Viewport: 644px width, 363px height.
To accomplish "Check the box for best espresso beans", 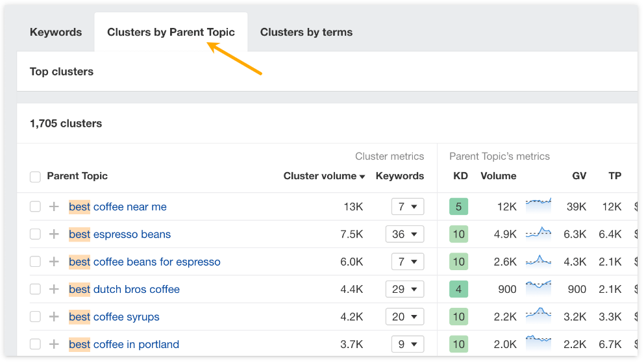I will pyautogui.click(x=35, y=234).
